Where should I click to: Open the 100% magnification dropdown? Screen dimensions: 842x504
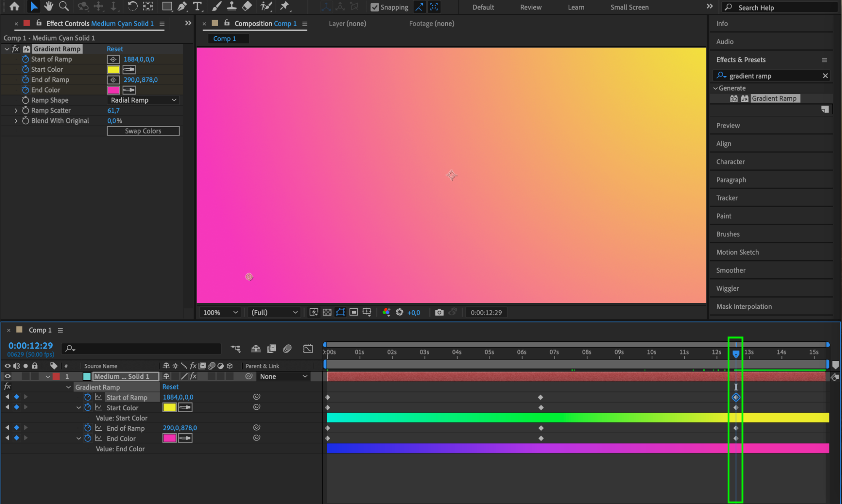(x=220, y=312)
